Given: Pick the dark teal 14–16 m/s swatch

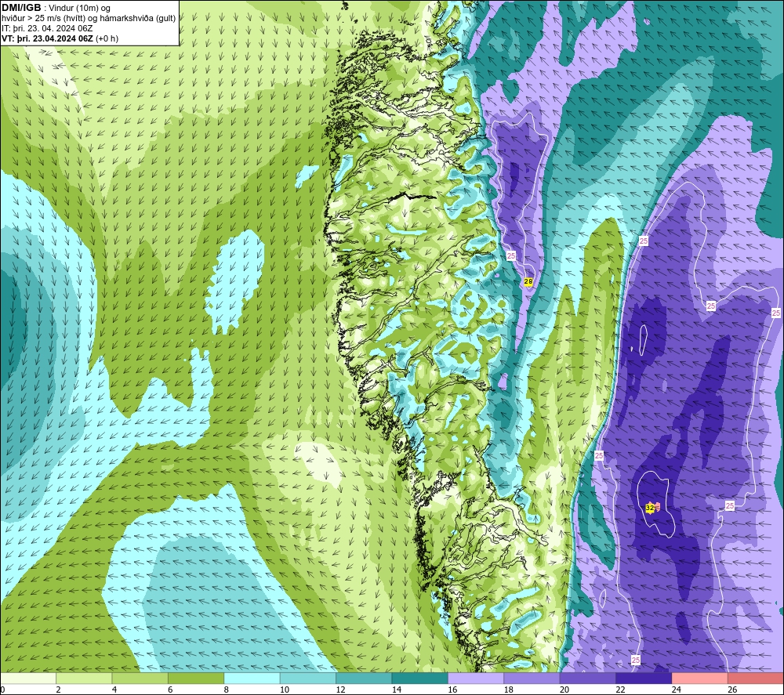Looking at the screenshot, I should click(420, 678).
